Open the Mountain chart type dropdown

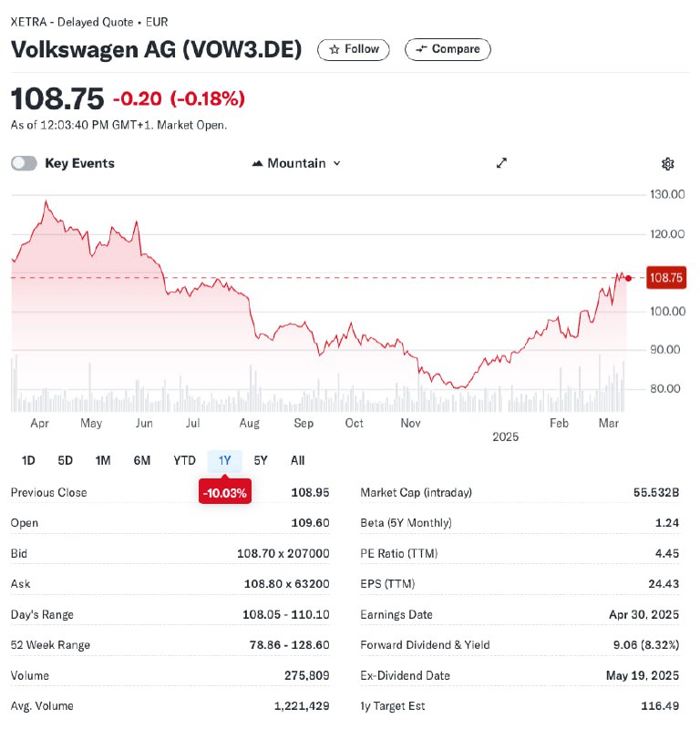point(296,164)
